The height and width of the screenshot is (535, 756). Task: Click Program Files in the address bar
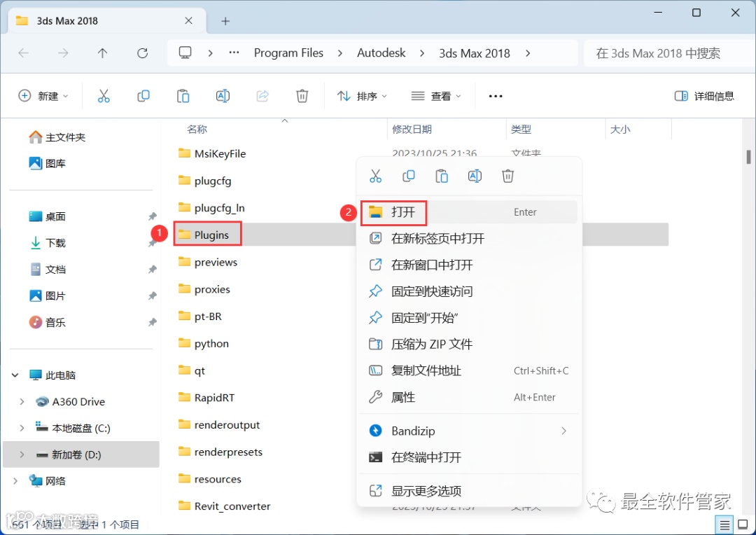(288, 53)
